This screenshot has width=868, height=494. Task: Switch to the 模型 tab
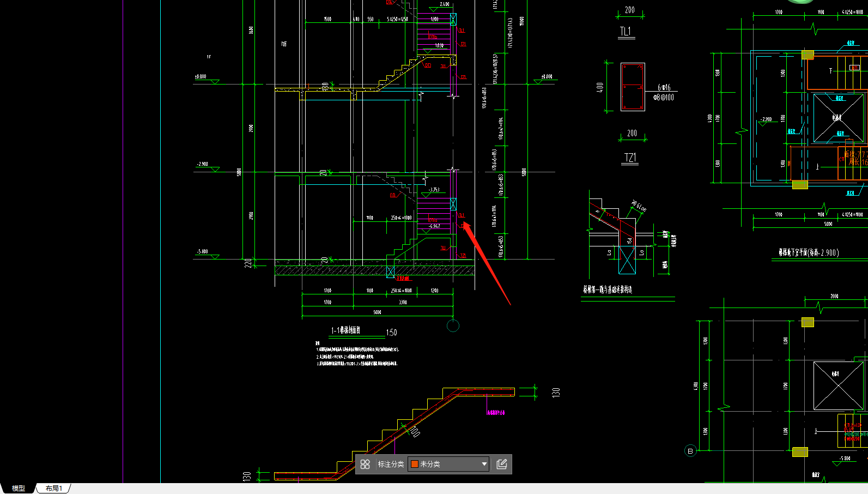[x=19, y=489]
